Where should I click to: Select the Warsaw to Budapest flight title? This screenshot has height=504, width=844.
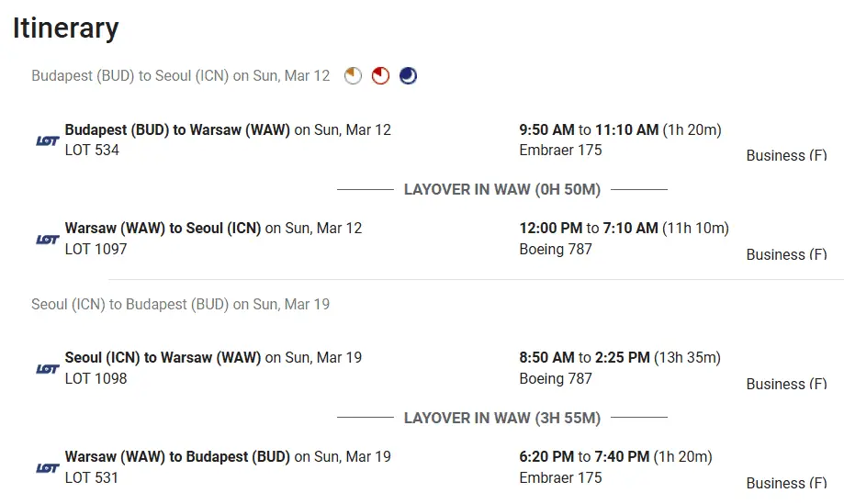coord(177,457)
